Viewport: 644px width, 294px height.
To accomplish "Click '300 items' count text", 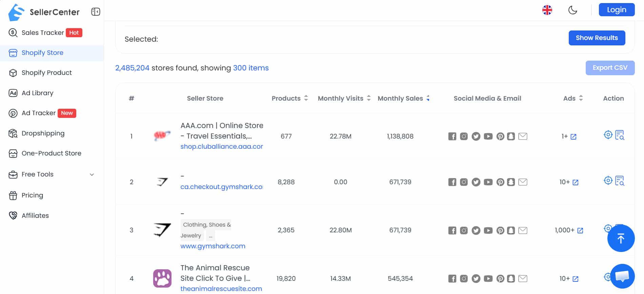I will pos(251,68).
